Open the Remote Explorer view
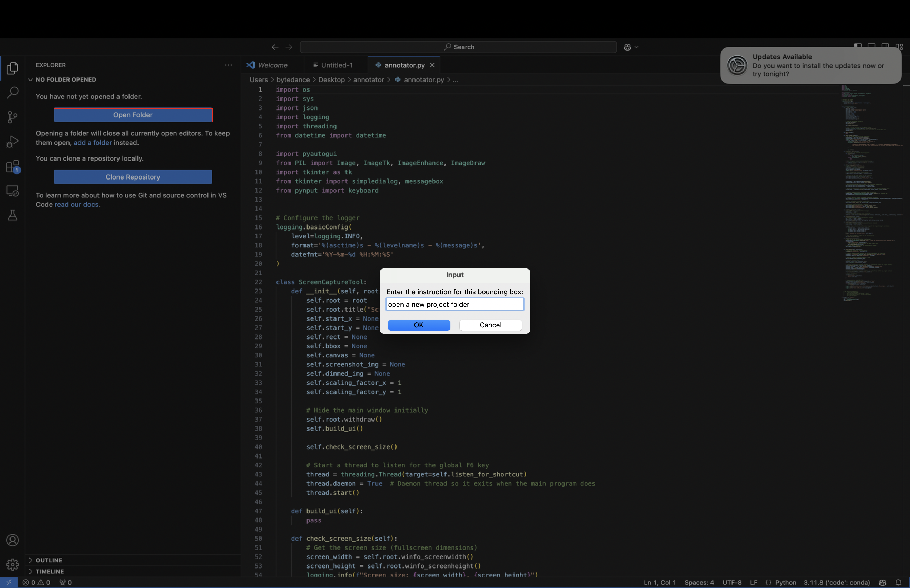Screen dimensions: 910x588 click(x=13, y=191)
